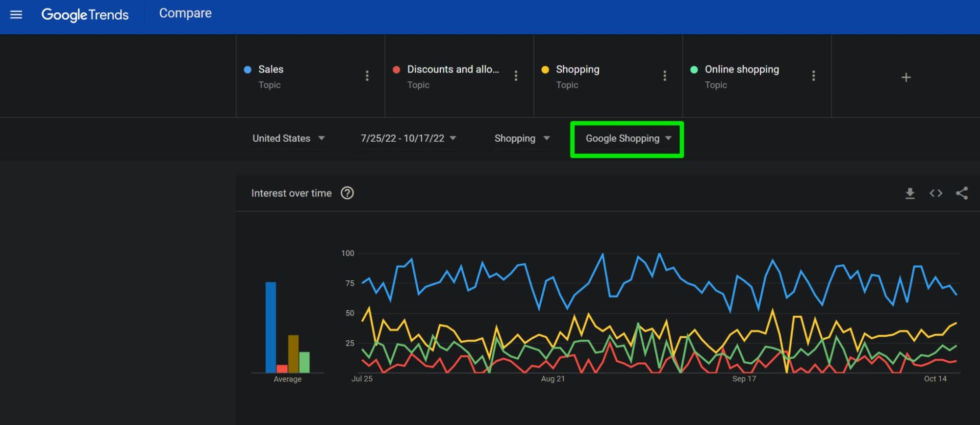Open options menu for Shopping term
The width and height of the screenshot is (980, 425).
pyautogui.click(x=664, y=75)
